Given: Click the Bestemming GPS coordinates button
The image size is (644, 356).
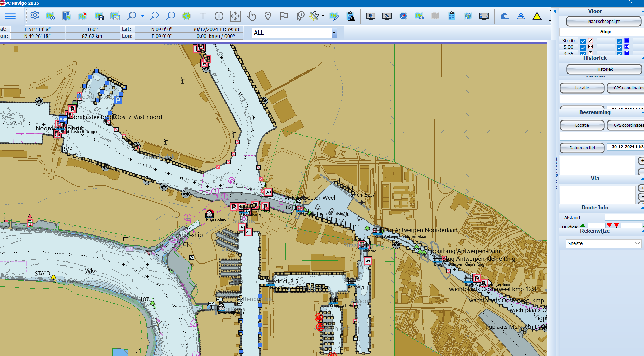Looking at the screenshot, I should pos(626,125).
